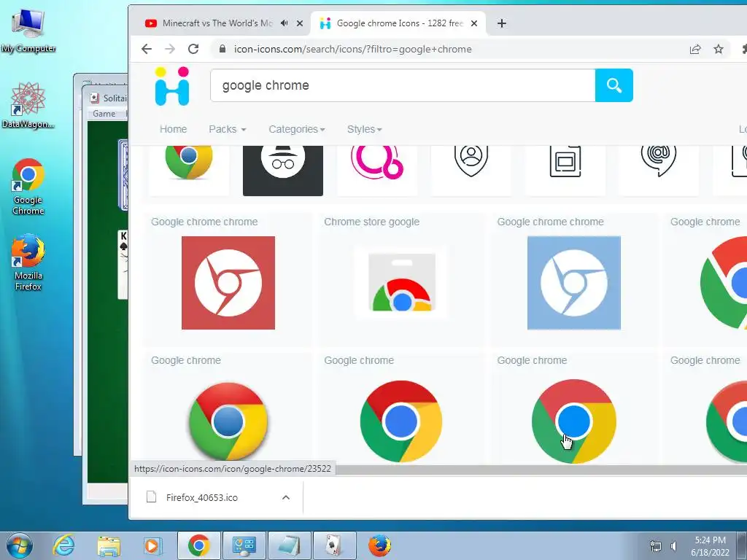Viewport: 747px width, 560px height.
Task: Open the Windows Start menu
Action: point(19,545)
